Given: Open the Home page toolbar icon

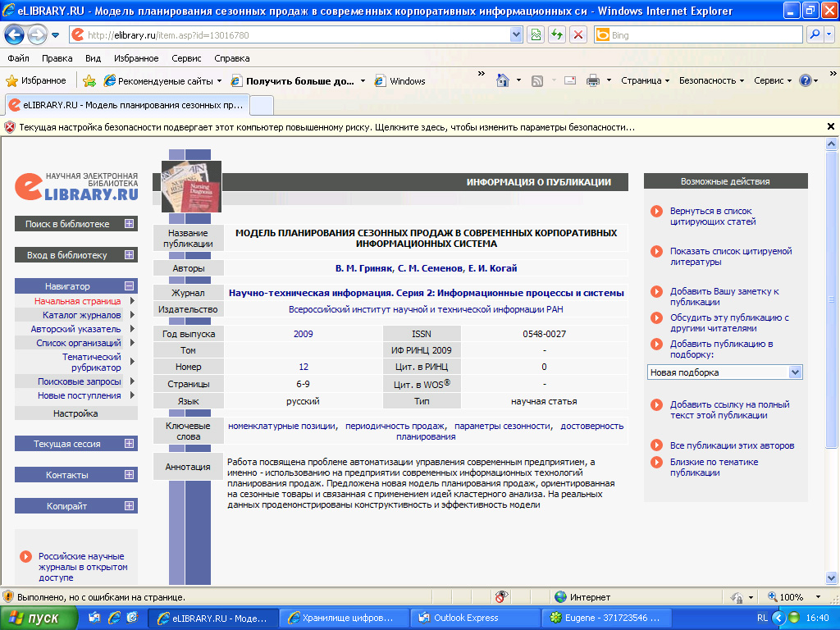Looking at the screenshot, I should tap(503, 80).
